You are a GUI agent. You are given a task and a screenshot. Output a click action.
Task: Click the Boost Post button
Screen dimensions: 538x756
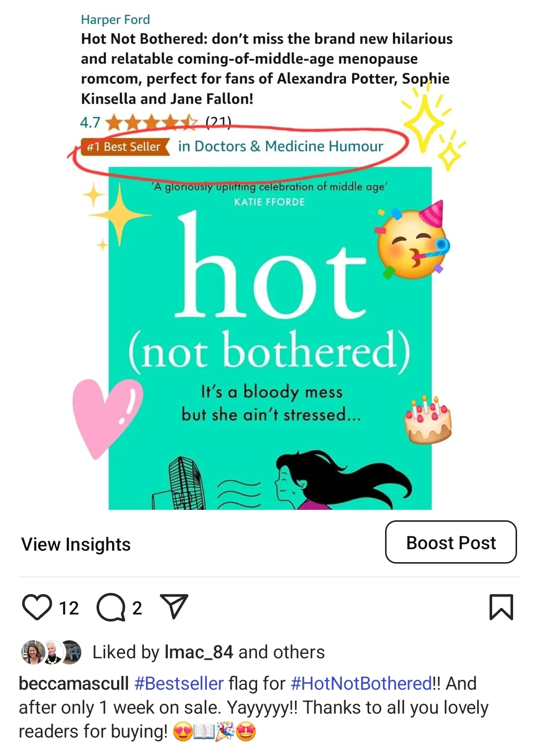tap(451, 542)
